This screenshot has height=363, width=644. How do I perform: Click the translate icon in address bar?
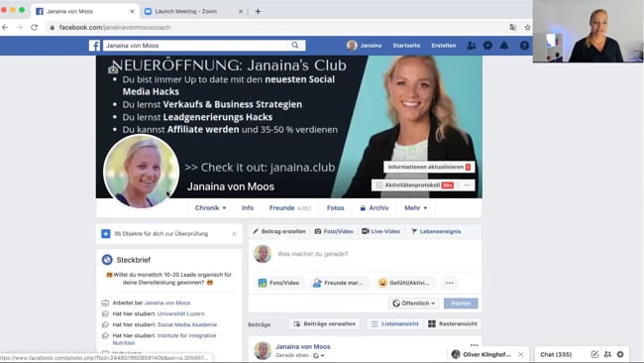click(x=513, y=28)
